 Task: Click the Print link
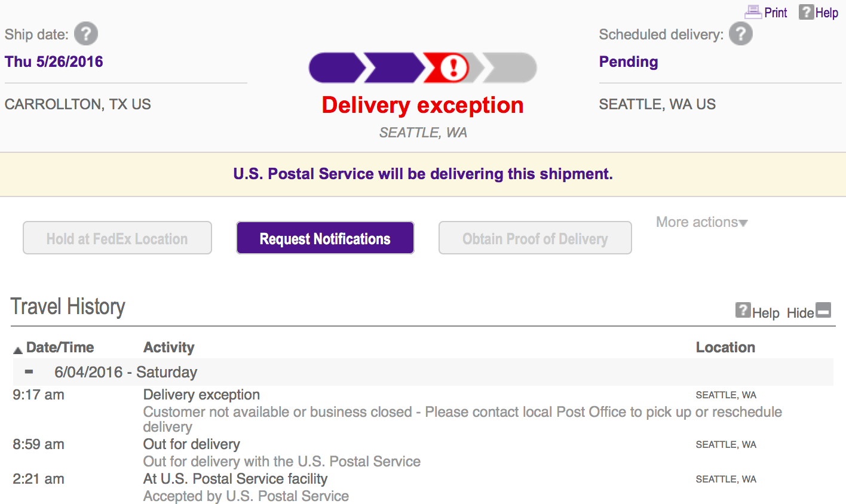pos(775,13)
